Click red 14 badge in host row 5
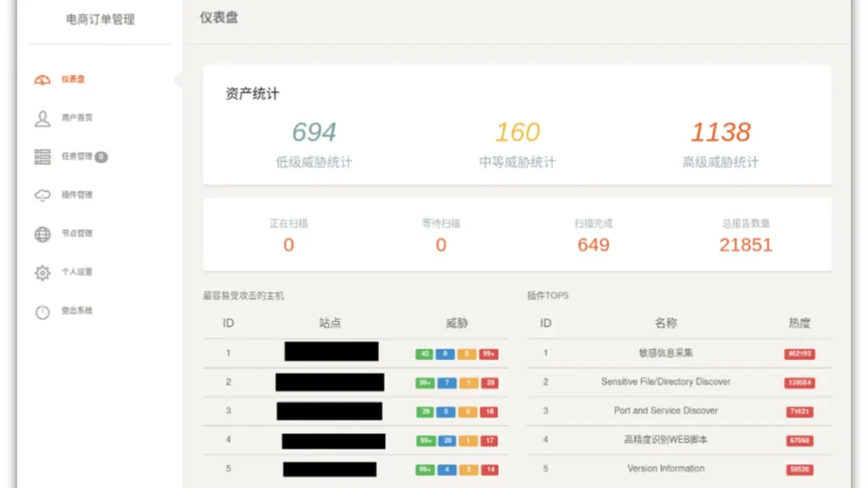 click(489, 469)
